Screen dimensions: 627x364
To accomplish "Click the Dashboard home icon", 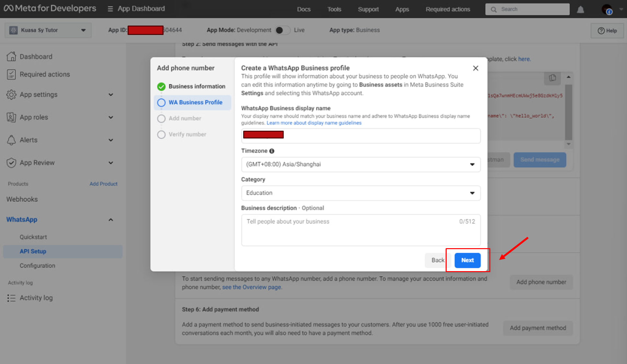I will click(x=11, y=57).
